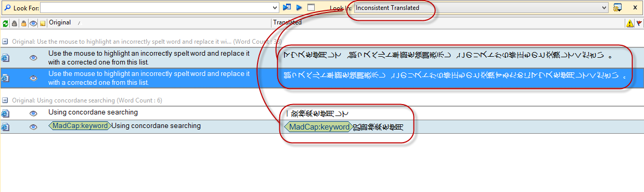Collapse the 'Use the mouse to highlight' group
The height and width of the screenshot is (192, 644).
[5, 41]
